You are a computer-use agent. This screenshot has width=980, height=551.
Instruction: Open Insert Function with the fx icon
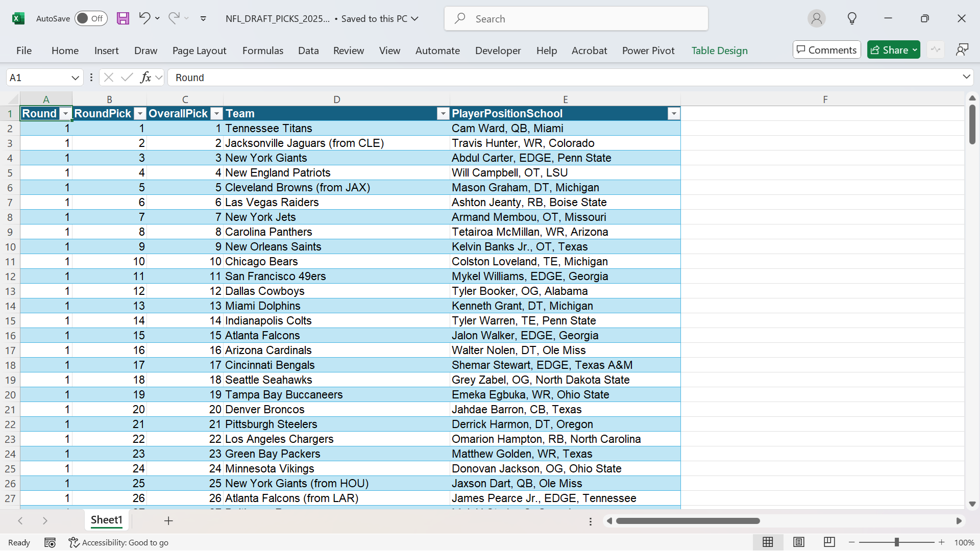coord(146,77)
